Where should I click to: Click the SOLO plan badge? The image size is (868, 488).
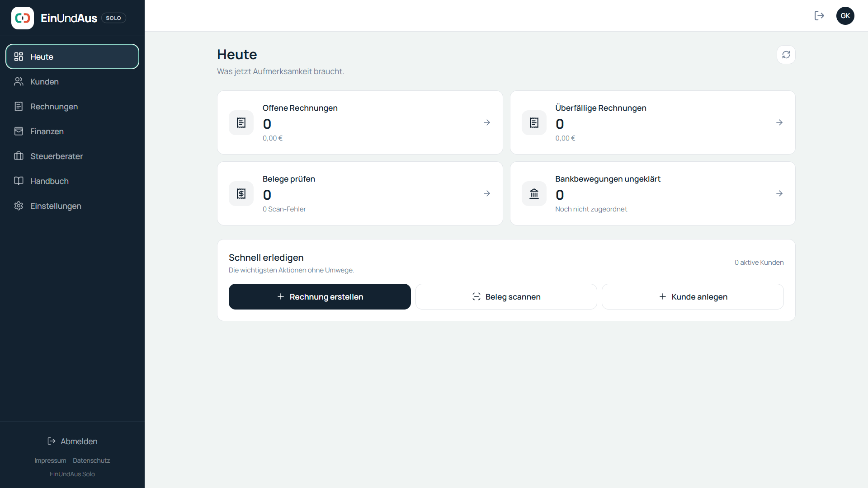[113, 18]
